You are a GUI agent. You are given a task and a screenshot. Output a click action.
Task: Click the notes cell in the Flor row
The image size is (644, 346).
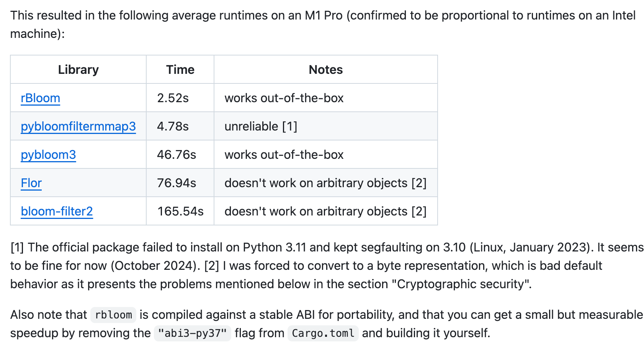click(325, 183)
